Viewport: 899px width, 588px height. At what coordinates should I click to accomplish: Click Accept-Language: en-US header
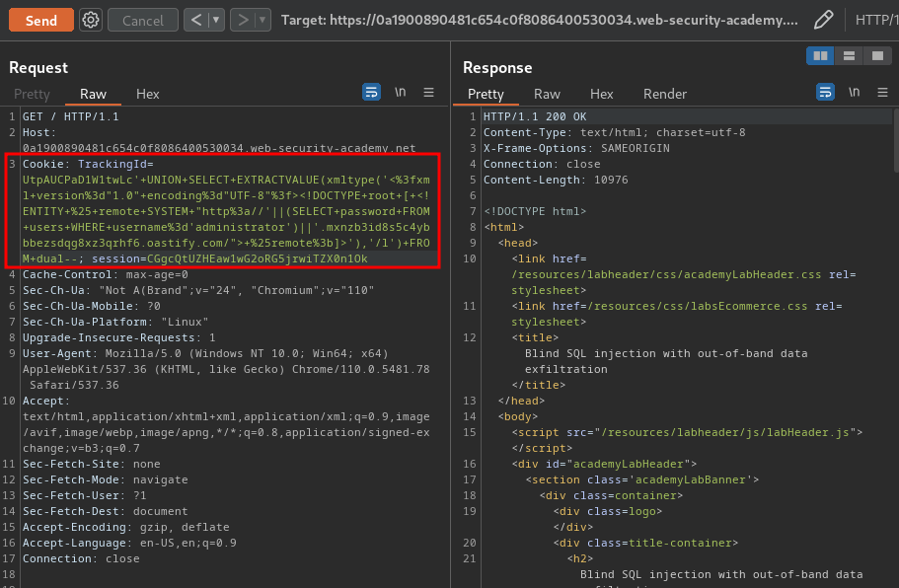pos(129,543)
